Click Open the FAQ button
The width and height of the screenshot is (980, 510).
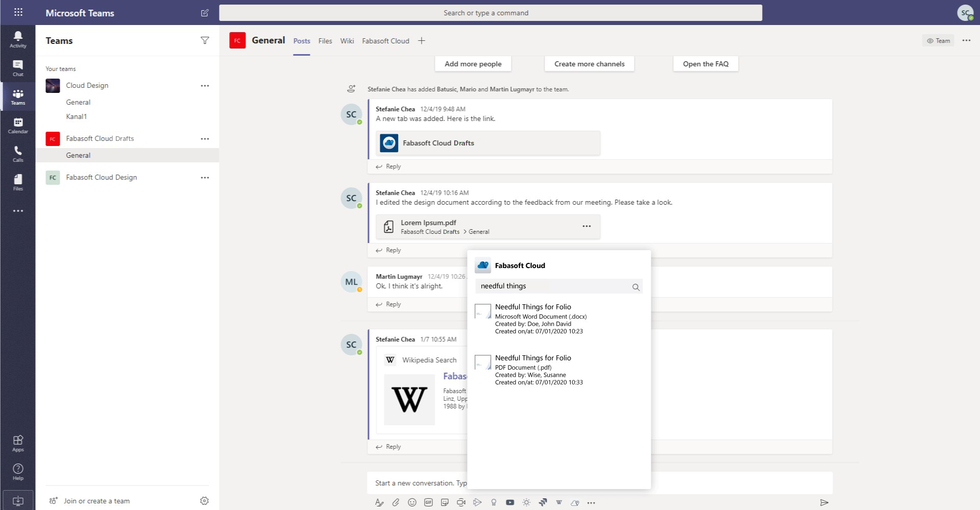click(706, 64)
